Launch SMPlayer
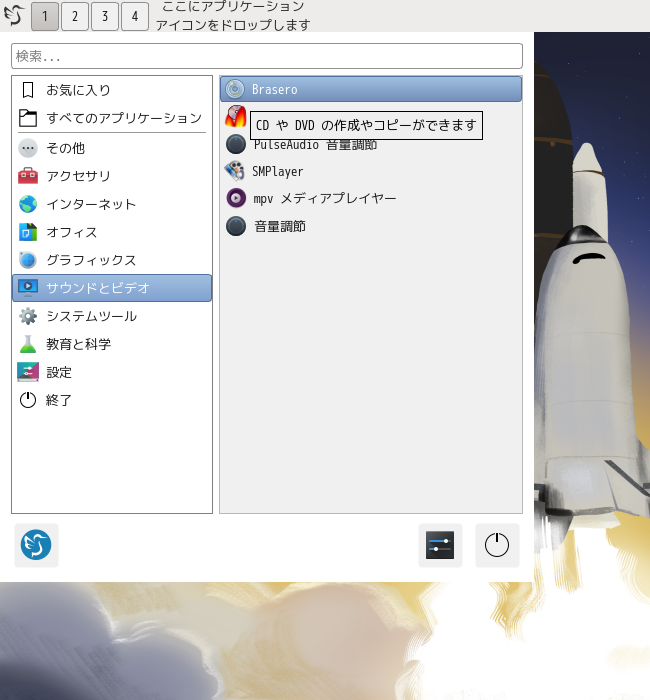This screenshot has height=700, width=650. point(371,171)
